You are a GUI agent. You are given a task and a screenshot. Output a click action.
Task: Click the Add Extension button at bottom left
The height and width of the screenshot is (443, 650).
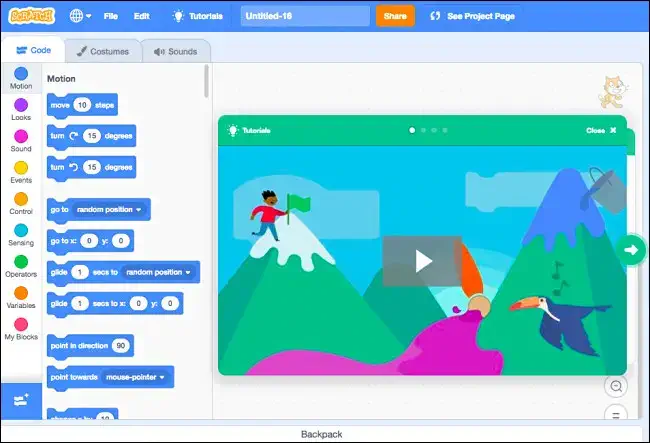(x=21, y=401)
